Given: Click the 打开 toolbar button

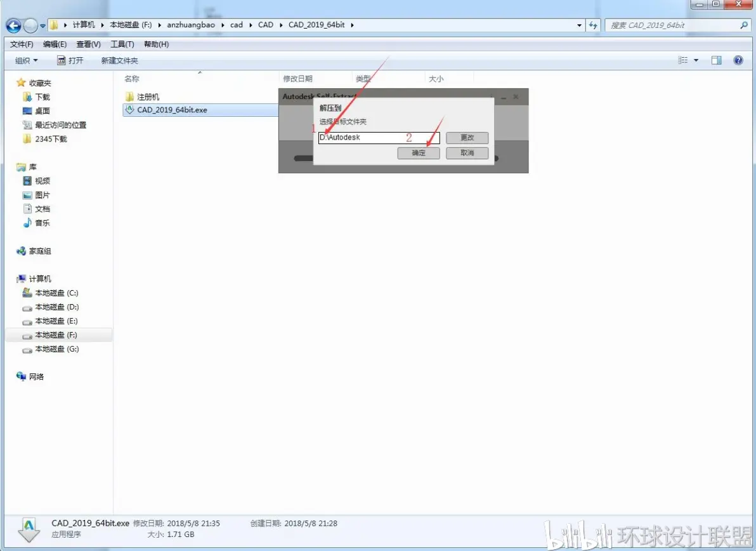Looking at the screenshot, I should (x=70, y=60).
